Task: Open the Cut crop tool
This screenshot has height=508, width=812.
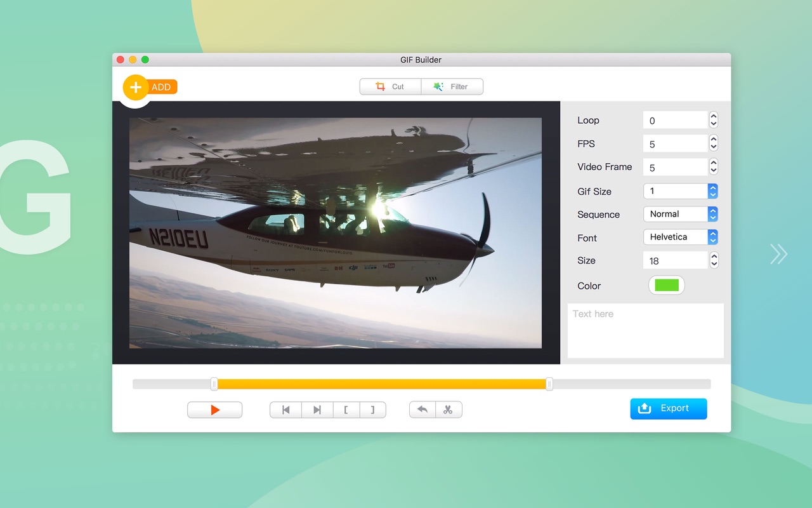Action: click(390, 86)
